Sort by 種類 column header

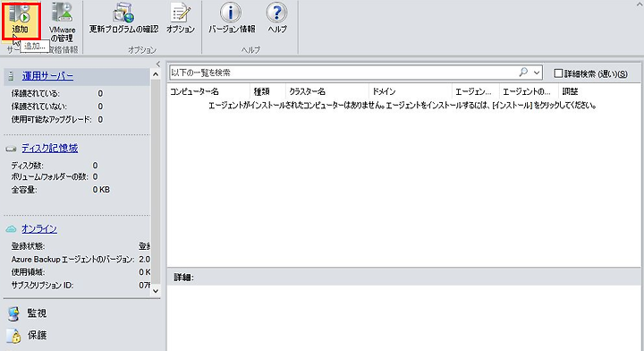click(x=267, y=91)
